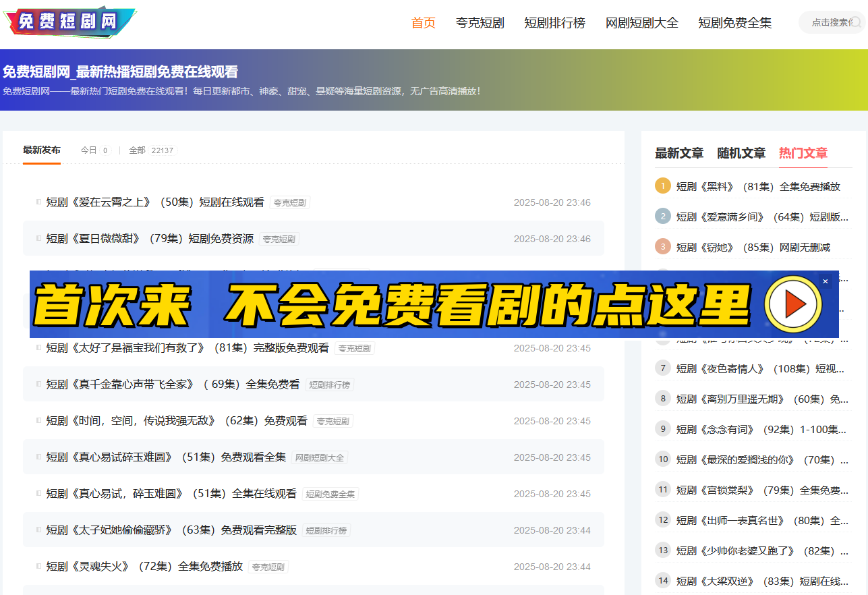This screenshot has height=595, width=868.
Task: Close the yellow promotional banner
Action: click(825, 281)
